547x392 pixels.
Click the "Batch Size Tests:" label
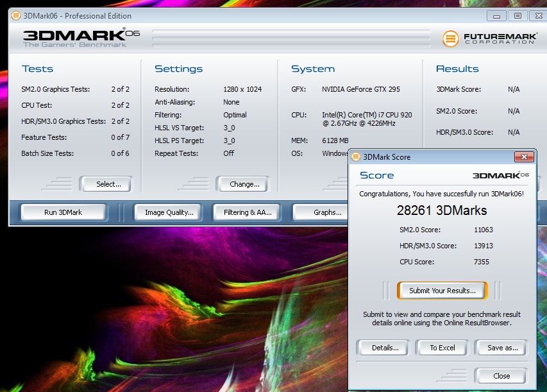[x=47, y=153]
